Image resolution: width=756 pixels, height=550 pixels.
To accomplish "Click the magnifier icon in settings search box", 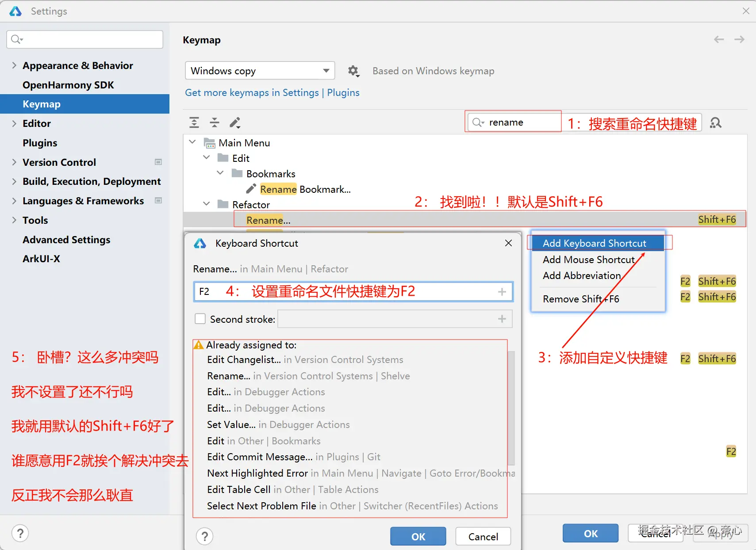I will [x=16, y=39].
